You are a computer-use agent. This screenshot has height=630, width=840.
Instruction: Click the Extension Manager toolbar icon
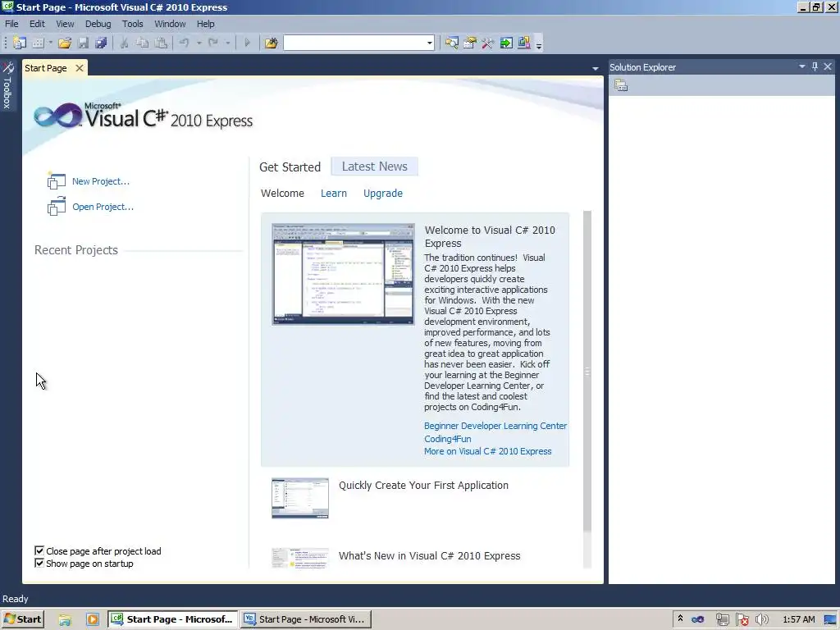(524, 43)
